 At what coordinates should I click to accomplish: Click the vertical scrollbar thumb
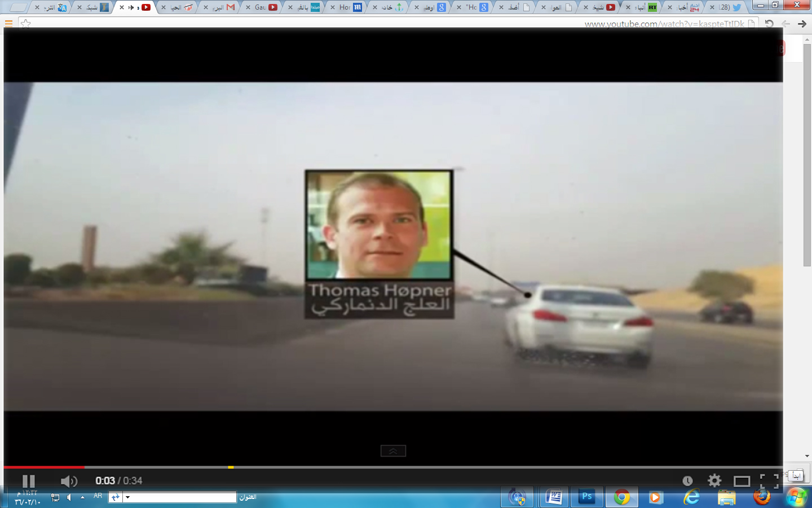pos(807,154)
